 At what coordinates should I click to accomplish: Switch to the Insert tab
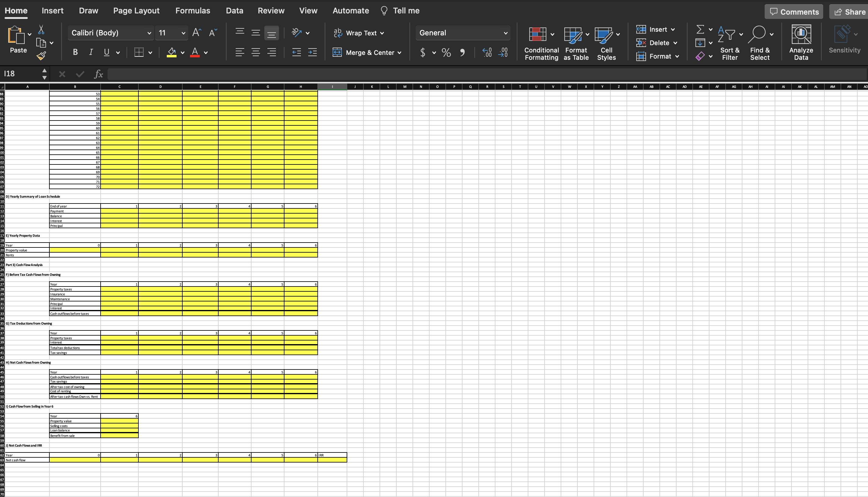click(52, 11)
